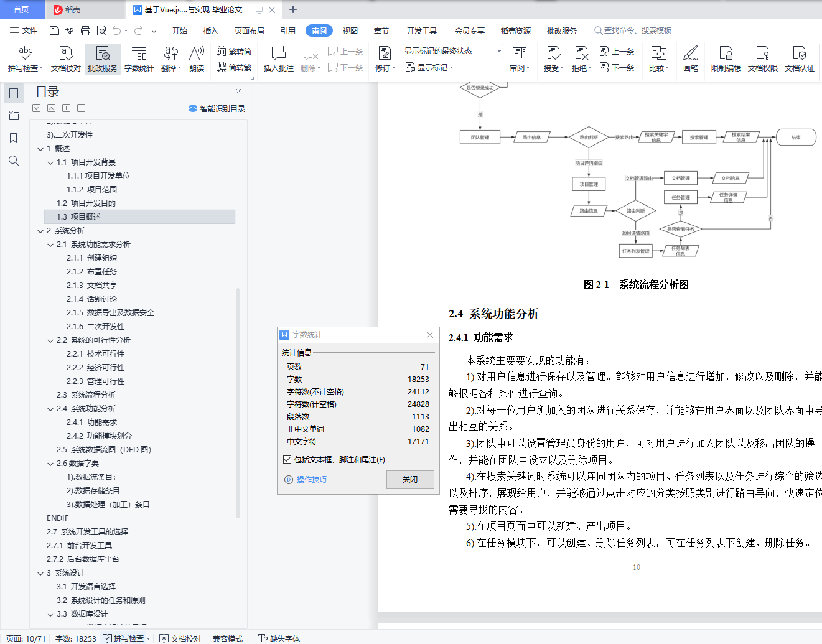Open the 显示标记 dropdown menu
Image resolution: width=822 pixels, height=644 pixels.
[429, 67]
